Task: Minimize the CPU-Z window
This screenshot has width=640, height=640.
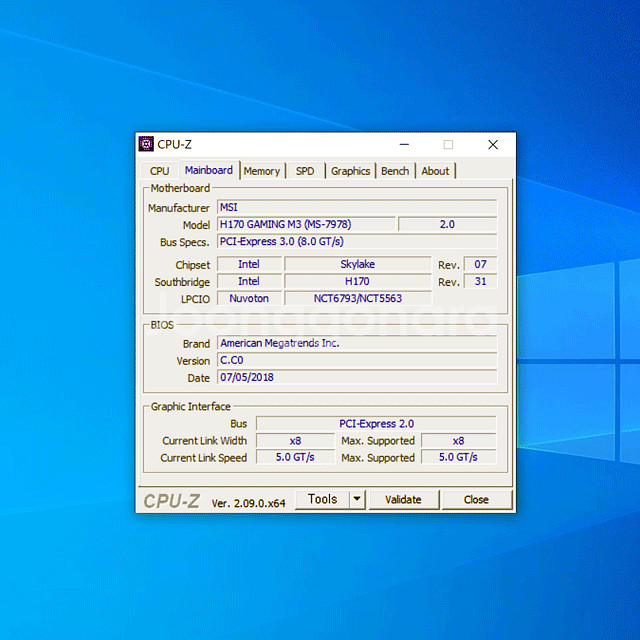Action: pos(404,144)
